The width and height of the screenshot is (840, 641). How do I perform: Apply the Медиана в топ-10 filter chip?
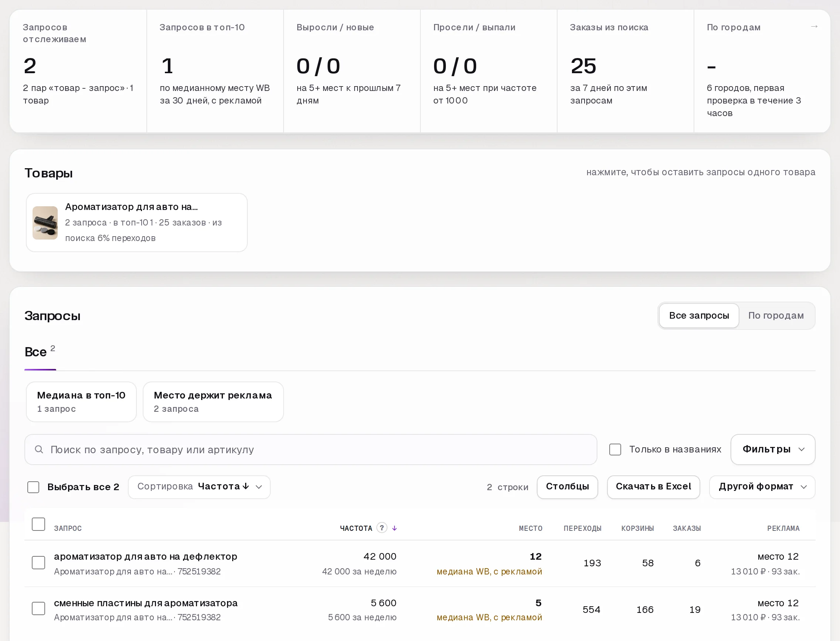[81, 402]
